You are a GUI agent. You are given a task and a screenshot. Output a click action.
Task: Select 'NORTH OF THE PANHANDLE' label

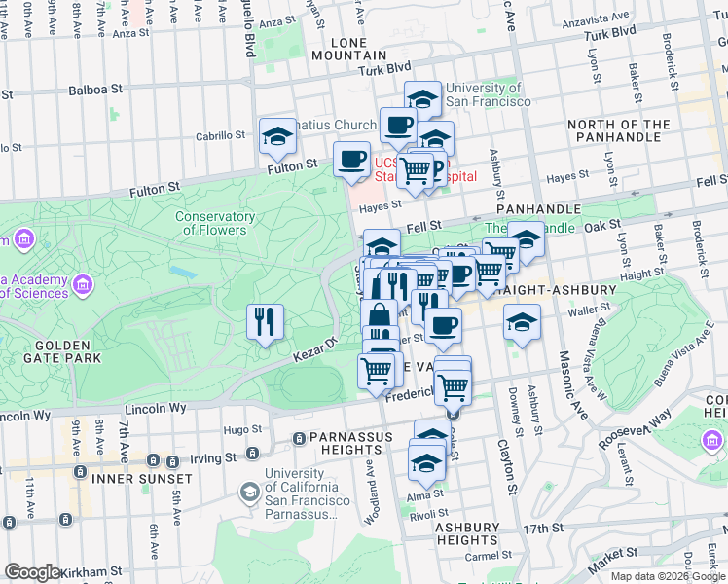point(619,130)
